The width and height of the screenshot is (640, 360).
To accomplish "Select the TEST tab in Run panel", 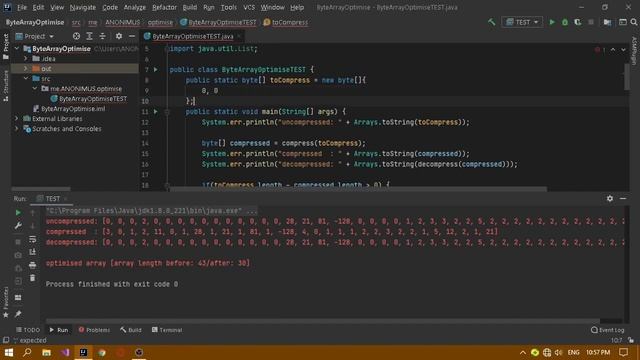I will click(52, 198).
